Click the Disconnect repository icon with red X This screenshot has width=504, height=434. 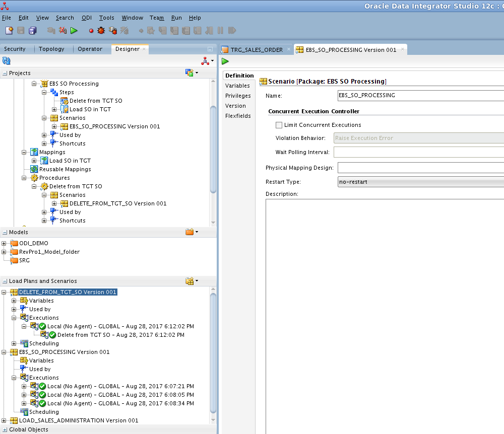(62, 31)
